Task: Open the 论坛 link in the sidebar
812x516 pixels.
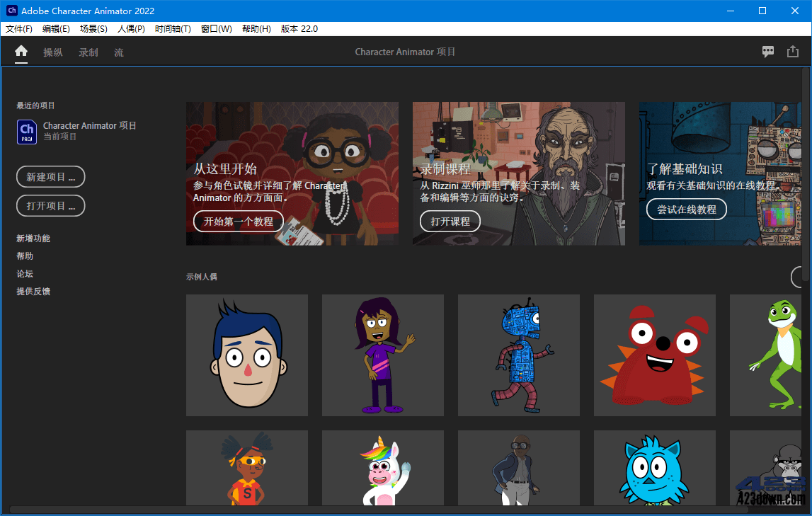Action: [x=24, y=273]
